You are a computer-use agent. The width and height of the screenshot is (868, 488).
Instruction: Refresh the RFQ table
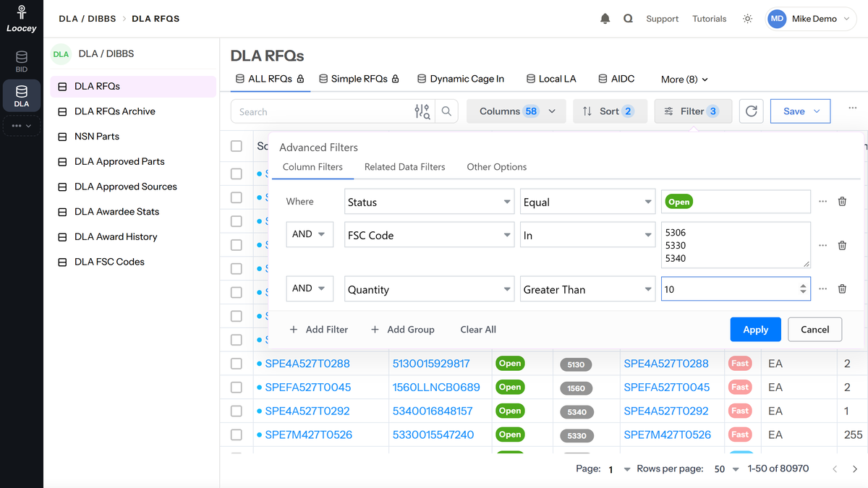(x=752, y=111)
